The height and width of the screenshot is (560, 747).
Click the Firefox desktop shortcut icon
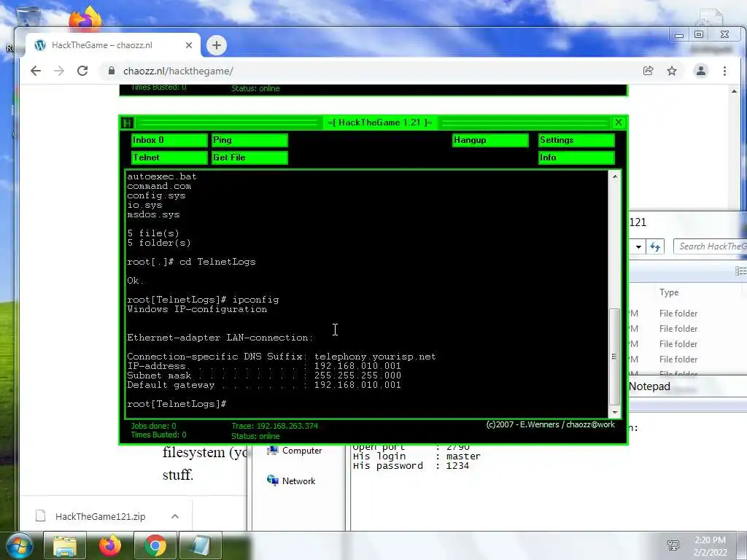pos(85,18)
